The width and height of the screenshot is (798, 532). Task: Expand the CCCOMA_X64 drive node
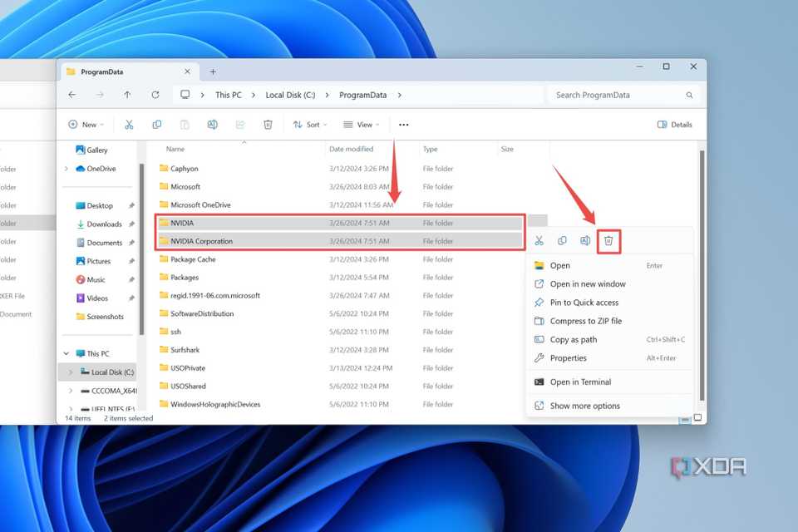click(x=70, y=391)
